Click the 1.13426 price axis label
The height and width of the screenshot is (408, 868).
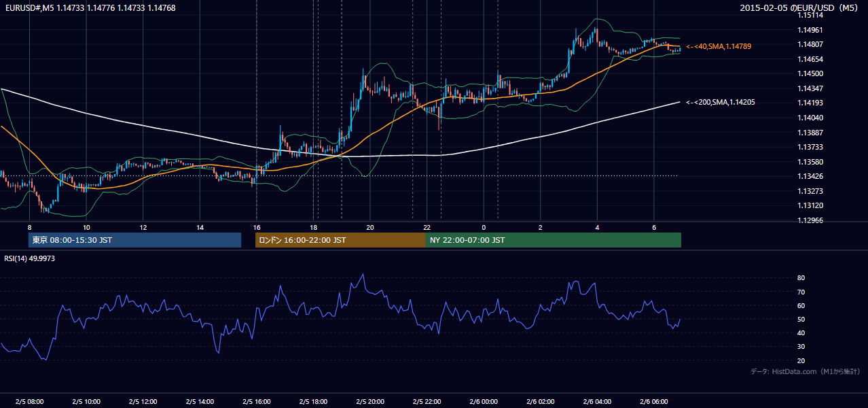pos(810,177)
